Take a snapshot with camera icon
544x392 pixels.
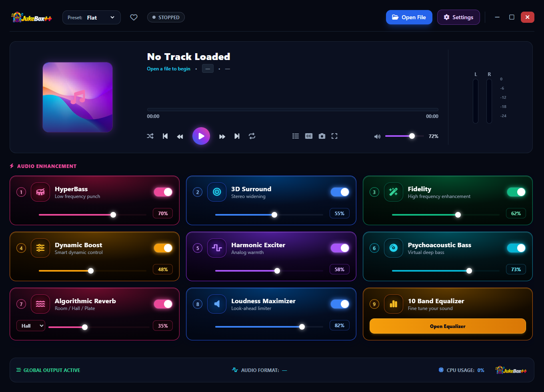coord(322,136)
